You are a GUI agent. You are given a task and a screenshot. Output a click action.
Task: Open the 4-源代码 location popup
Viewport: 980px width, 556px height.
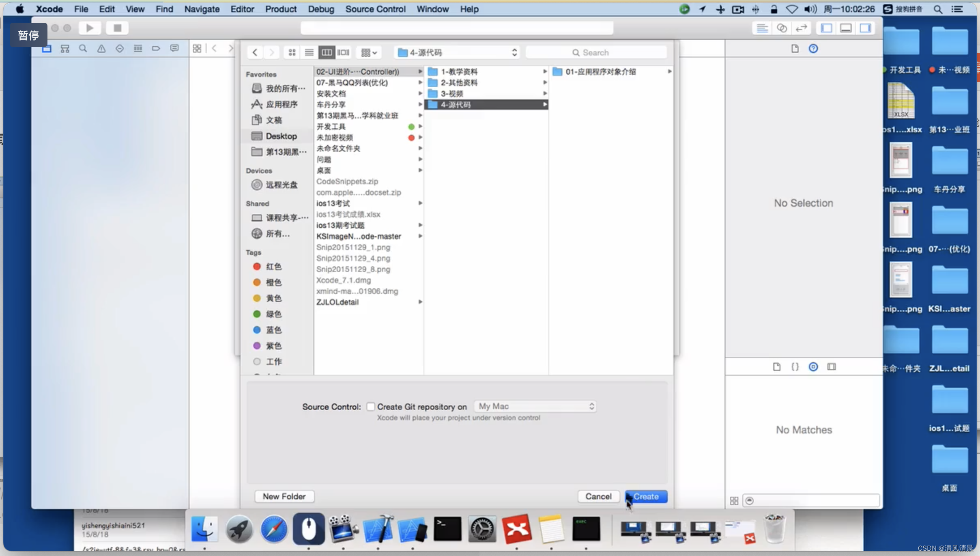457,52
